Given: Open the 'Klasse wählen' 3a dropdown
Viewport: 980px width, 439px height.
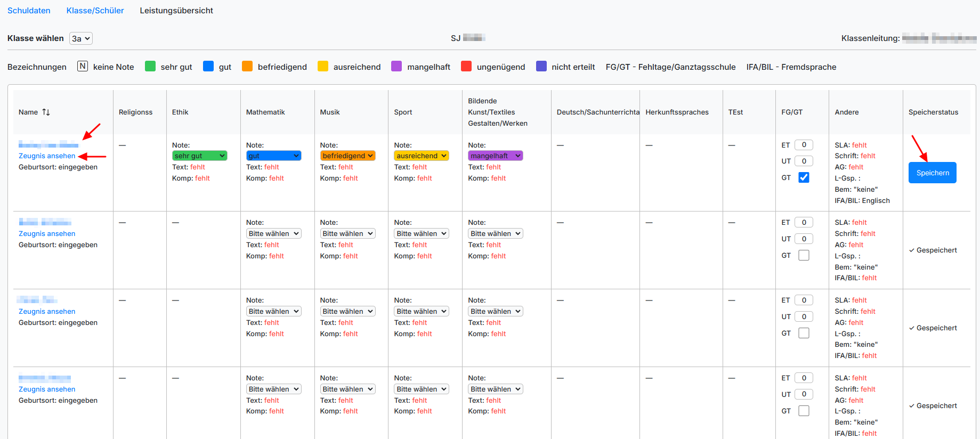Looking at the screenshot, I should pyautogui.click(x=81, y=38).
